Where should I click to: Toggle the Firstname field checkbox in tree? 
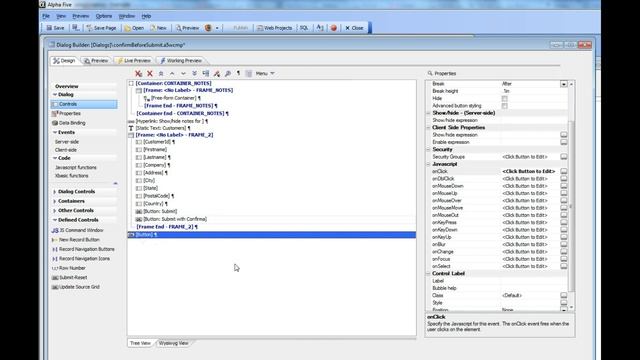pyautogui.click(x=139, y=150)
